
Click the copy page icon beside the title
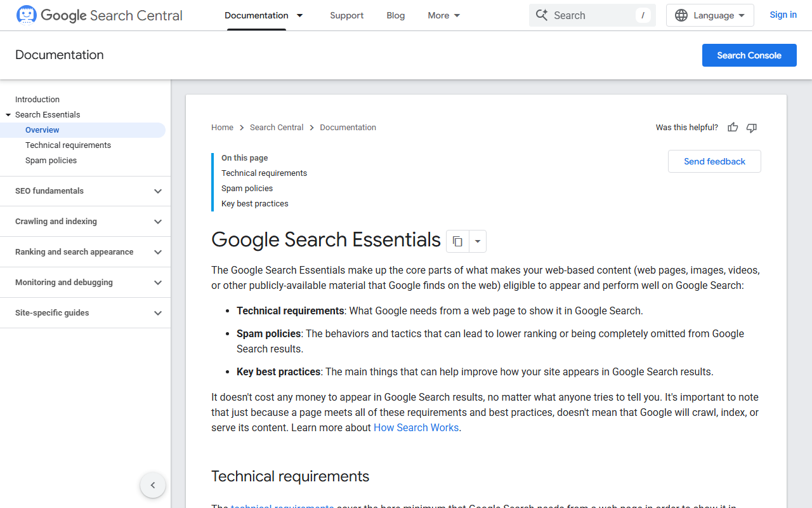pos(457,241)
